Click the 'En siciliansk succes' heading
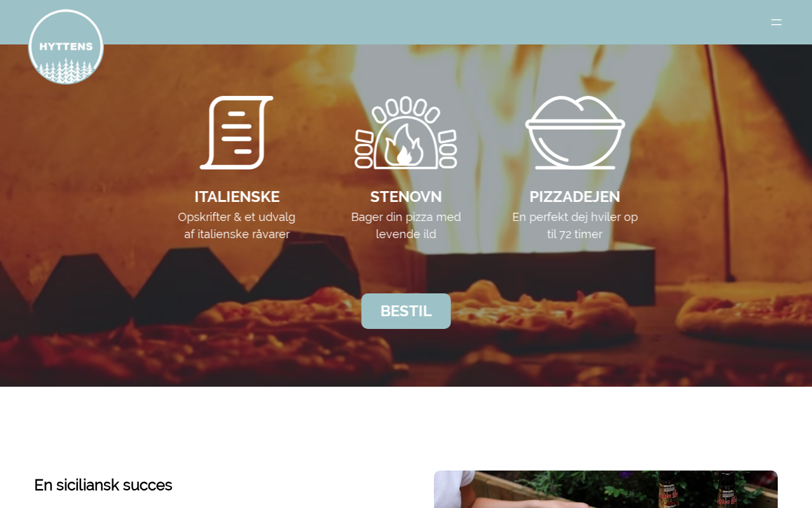 coord(103,485)
